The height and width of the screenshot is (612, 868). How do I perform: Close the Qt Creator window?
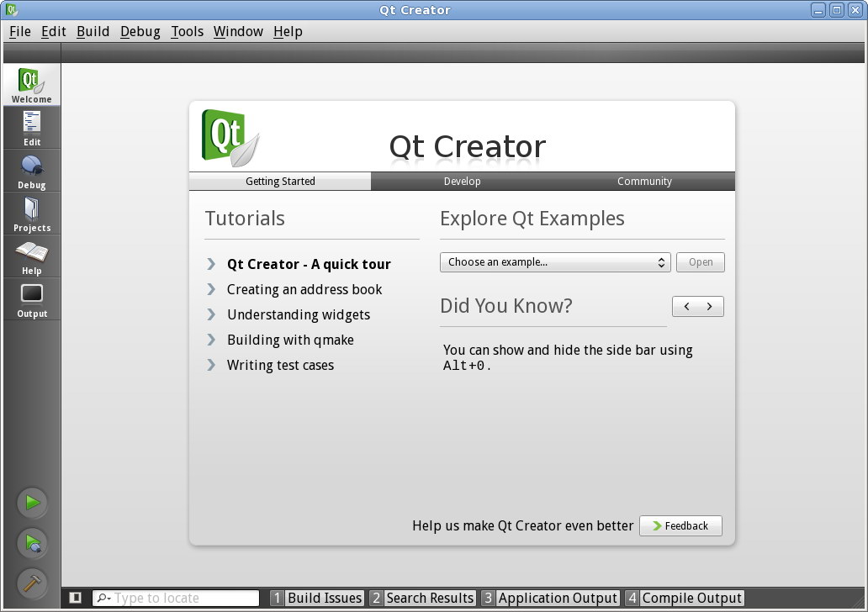[855, 10]
